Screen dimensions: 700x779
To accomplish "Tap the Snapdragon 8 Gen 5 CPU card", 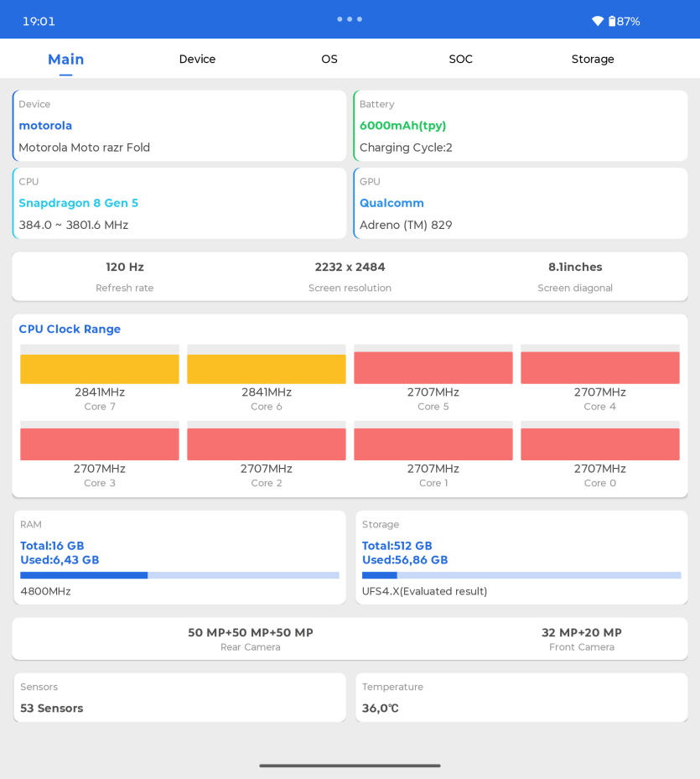I will [x=179, y=203].
